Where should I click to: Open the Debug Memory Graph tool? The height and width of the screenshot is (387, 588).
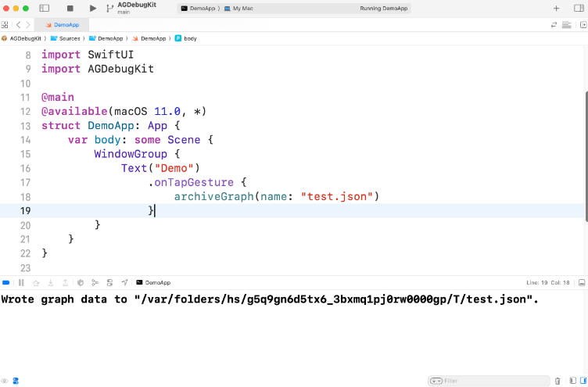point(95,282)
